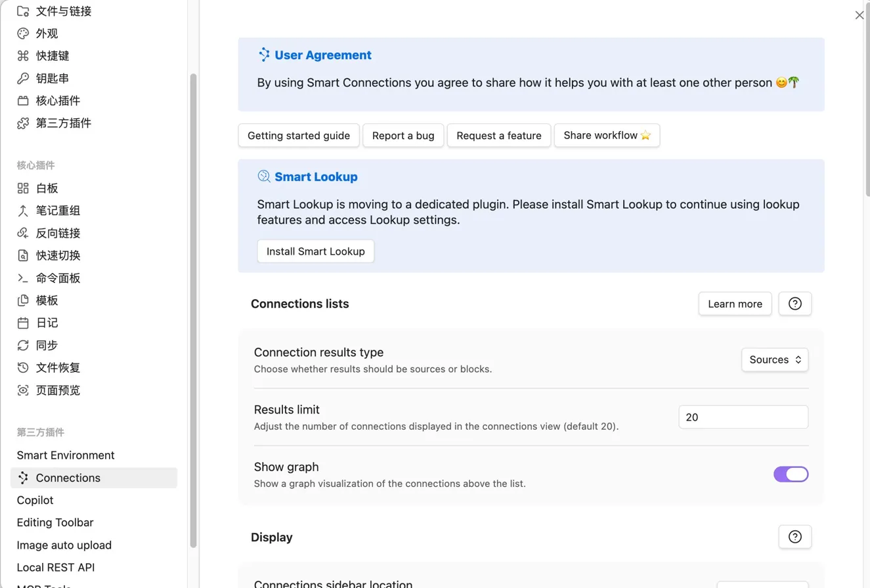Click the help icon beside Display heading
The height and width of the screenshot is (588, 870).
pos(795,537)
